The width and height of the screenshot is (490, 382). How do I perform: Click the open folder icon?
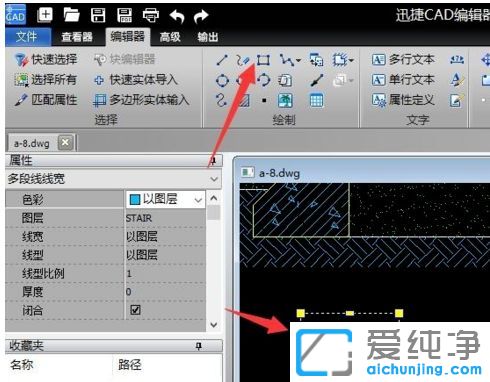[x=71, y=15]
